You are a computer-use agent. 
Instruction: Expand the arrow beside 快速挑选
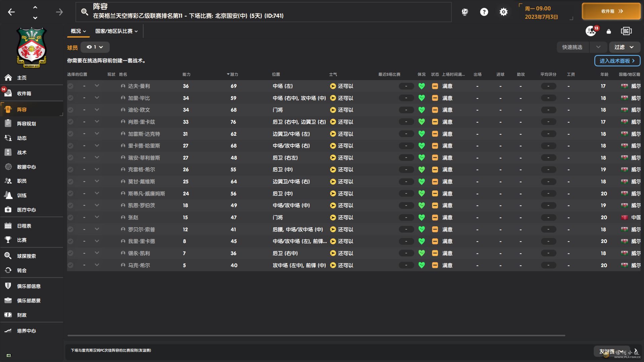pos(598,47)
